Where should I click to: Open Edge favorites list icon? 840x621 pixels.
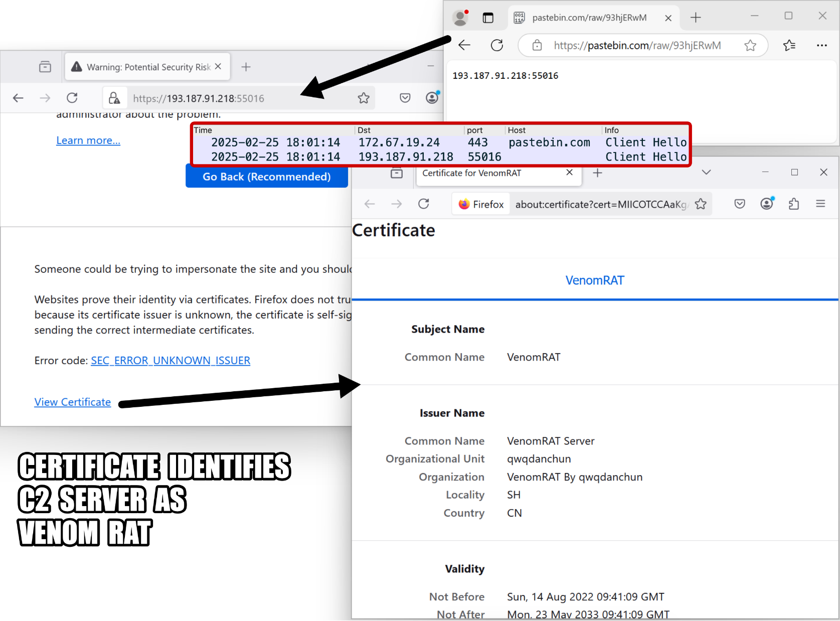click(789, 46)
